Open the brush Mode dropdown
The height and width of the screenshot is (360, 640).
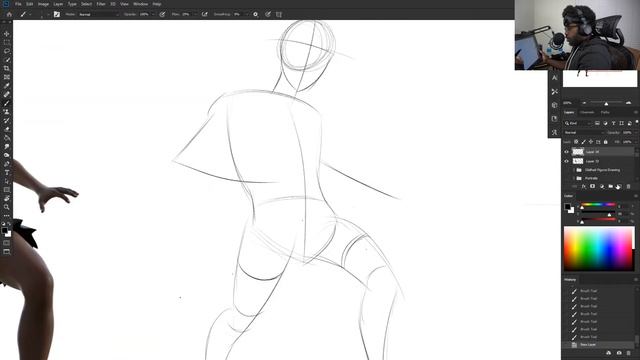(98, 14)
